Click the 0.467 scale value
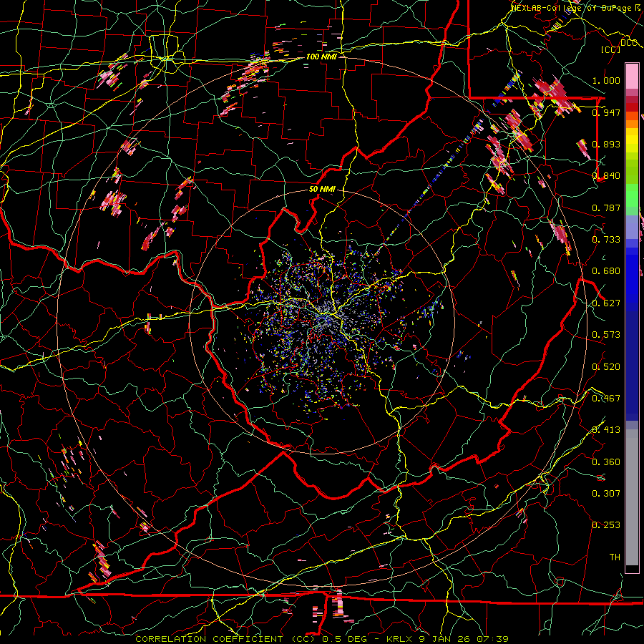The image size is (644, 644). point(606,399)
